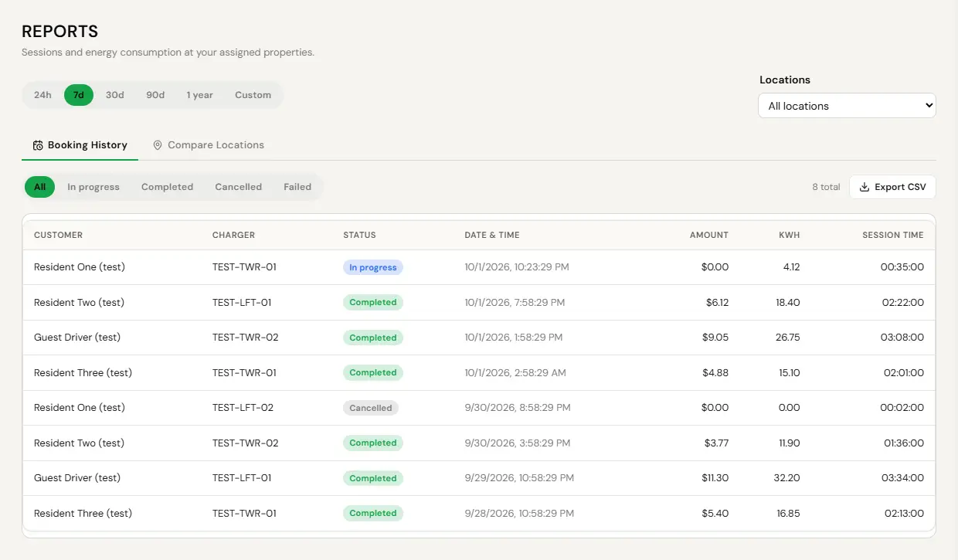This screenshot has height=560, width=958.
Task: Sort by the KWH column header
Action: tap(790, 235)
